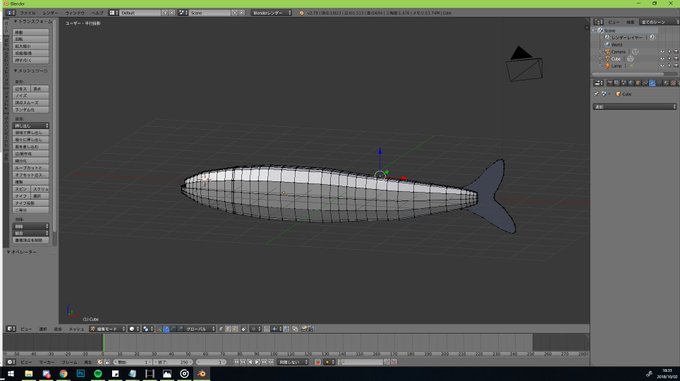Toggle Cube renderability camera icon

click(676, 59)
